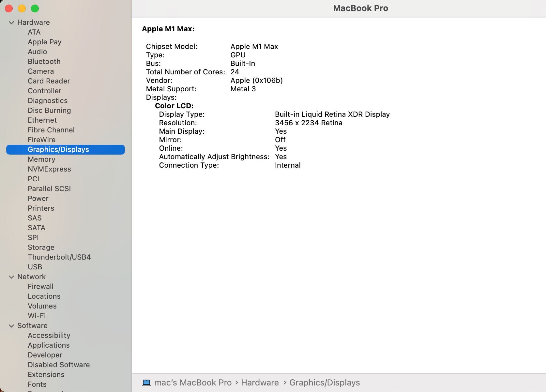Click the Connection Type value Internal
This screenshot has height=392, width=546.
(x=288, y=165)
